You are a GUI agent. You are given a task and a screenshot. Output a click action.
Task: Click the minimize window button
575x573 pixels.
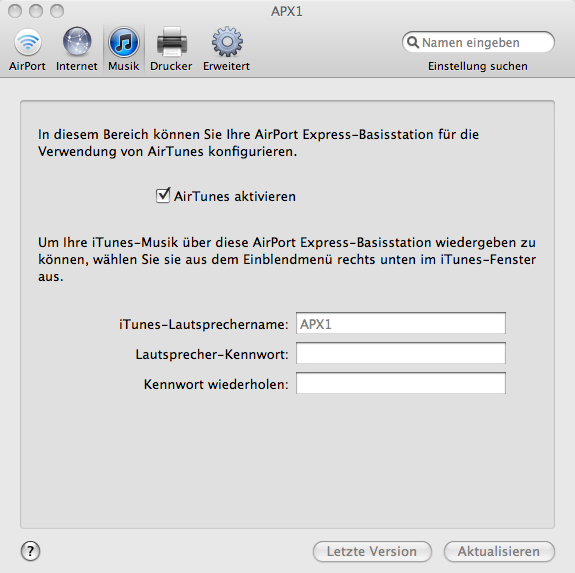[x=36, y=11]
